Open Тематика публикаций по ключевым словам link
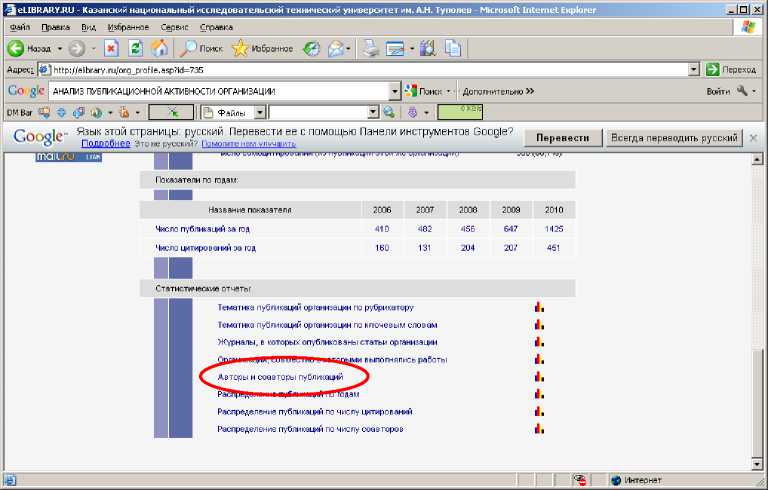The height and width of the screenshot is (490, 768). [327, 325]
